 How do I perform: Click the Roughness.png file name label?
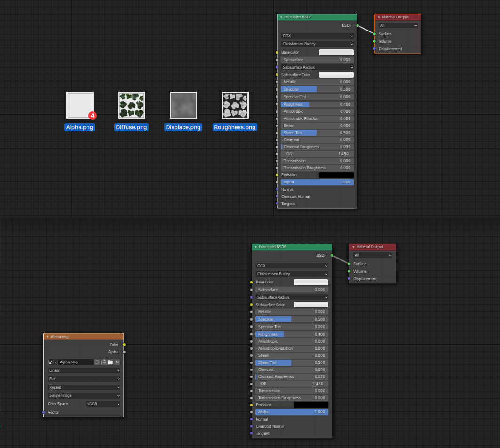[x=235, y=127]
